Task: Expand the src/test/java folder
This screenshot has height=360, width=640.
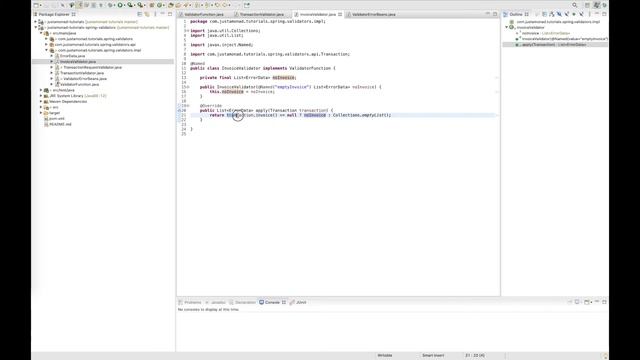Action: [x=41, y=90]
